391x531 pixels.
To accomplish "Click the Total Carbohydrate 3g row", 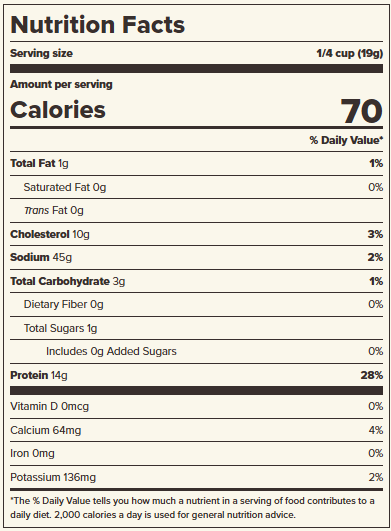I will point(196,281).
